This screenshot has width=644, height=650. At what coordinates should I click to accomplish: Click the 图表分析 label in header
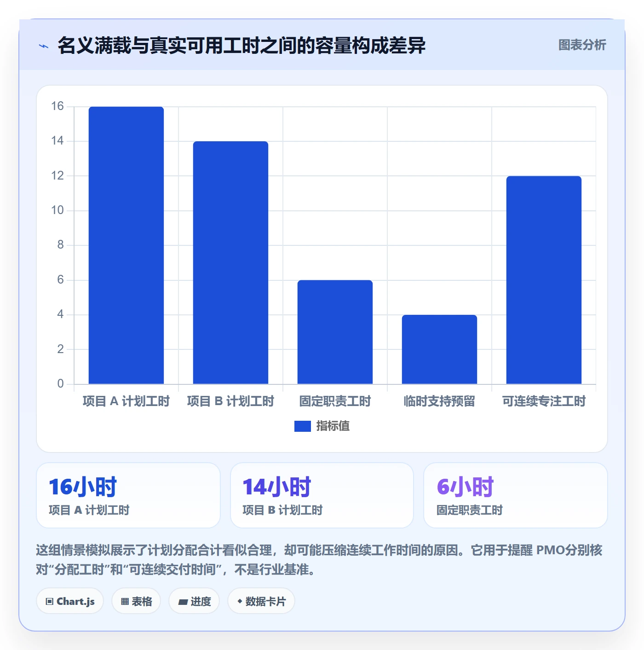pos(582,45)
